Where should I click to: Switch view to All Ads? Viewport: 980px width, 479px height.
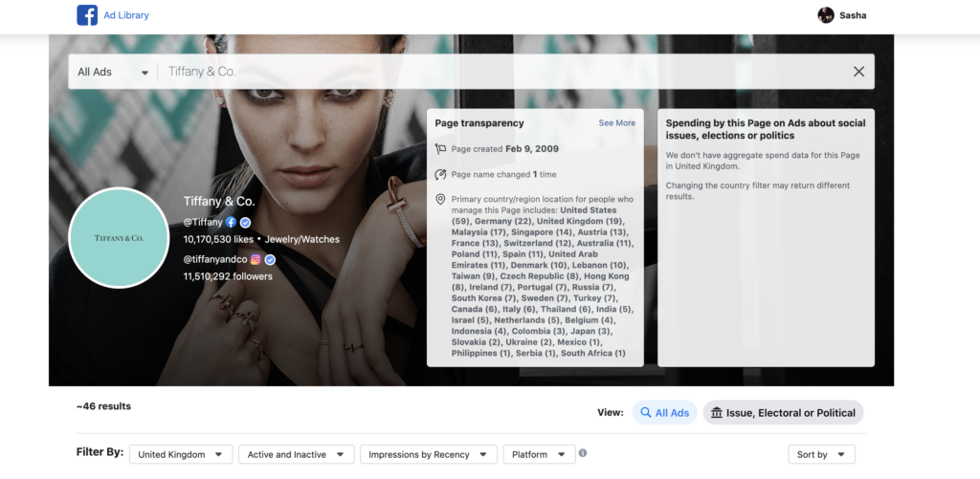coord(664,412)
